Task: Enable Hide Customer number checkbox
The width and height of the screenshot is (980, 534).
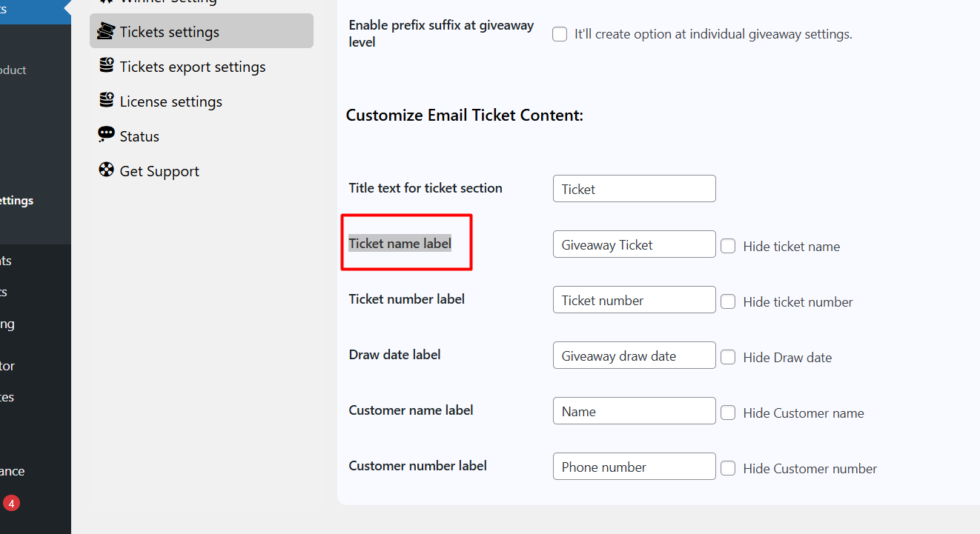Action: 728,468
